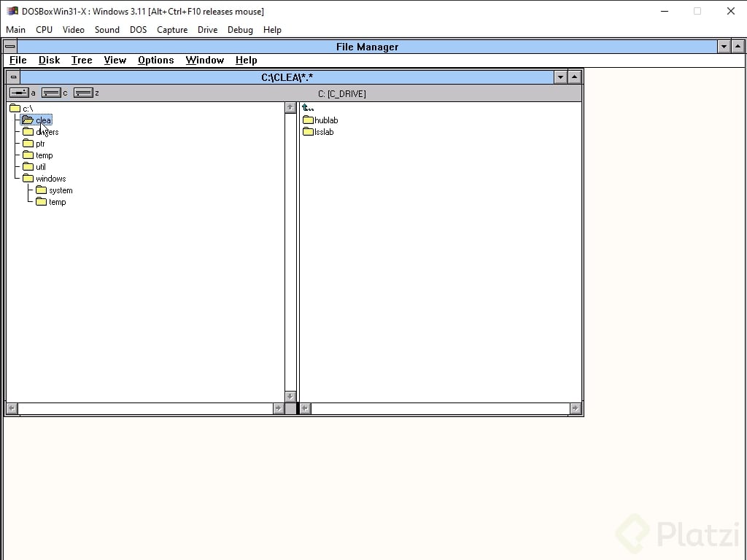Open DOSBox Video menu

point(74,29)
